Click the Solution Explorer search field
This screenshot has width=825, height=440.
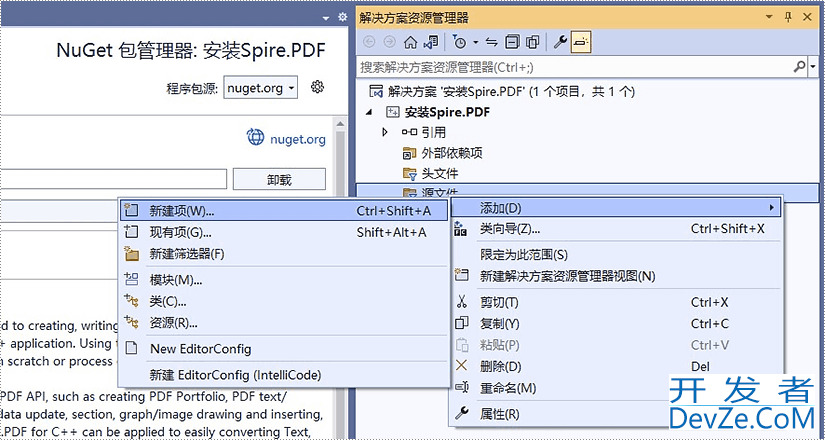point(574,67)
